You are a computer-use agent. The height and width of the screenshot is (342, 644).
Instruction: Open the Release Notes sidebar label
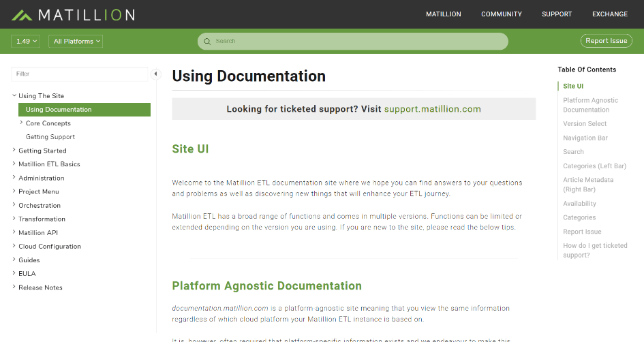[x=40, y=287]
